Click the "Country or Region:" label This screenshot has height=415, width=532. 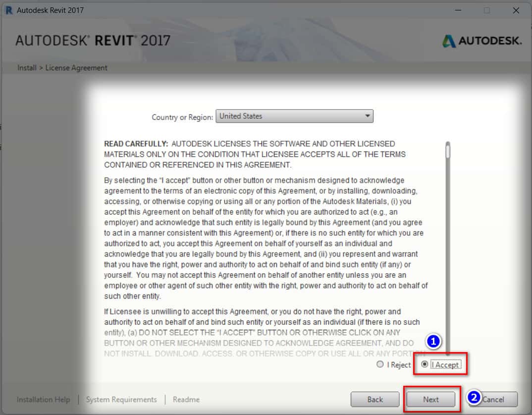point(182,117)
